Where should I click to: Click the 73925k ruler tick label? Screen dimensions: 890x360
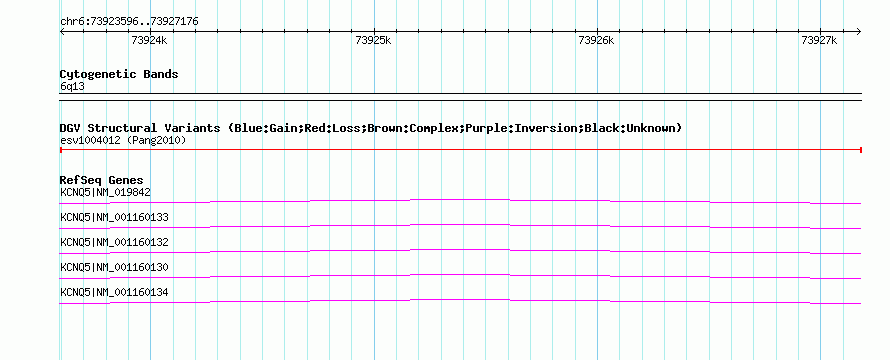[x=373, y=40]
